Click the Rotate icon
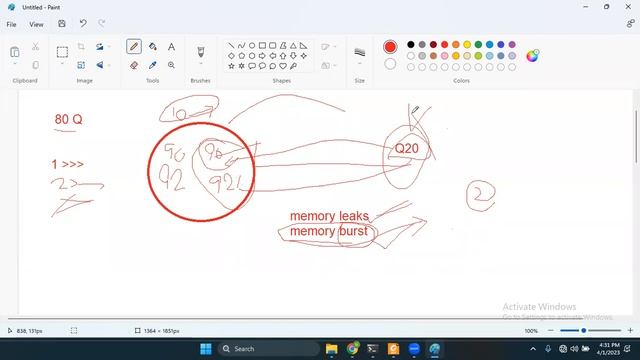640x360 pixels. tap(100, 47)
